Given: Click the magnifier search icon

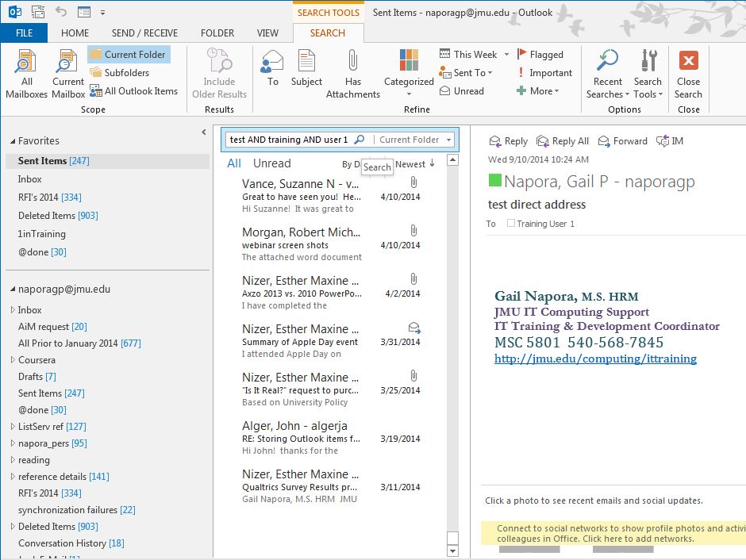Looking at the screenshot, I should 360,140.
